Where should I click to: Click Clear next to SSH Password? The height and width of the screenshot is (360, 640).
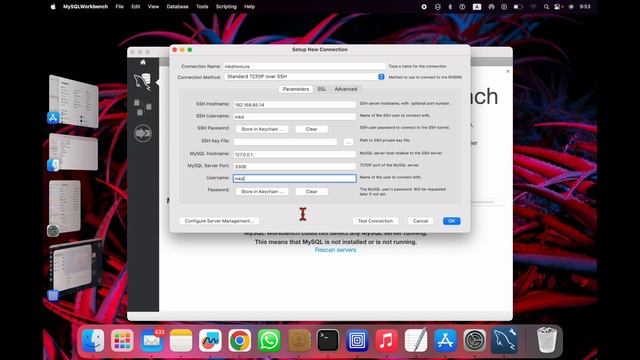[x=311, y=129]
